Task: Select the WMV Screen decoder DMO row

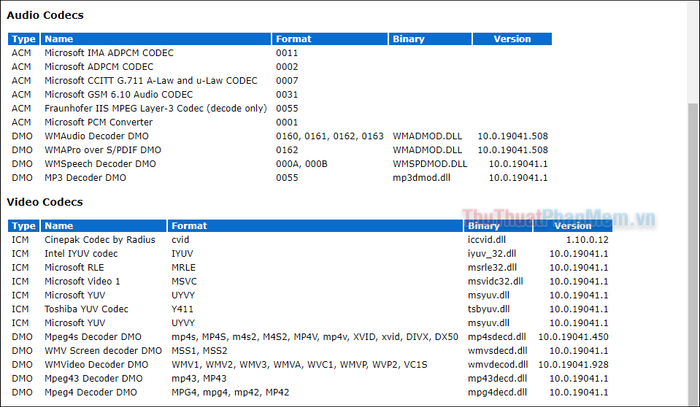Action: click(x=310, y=351)
